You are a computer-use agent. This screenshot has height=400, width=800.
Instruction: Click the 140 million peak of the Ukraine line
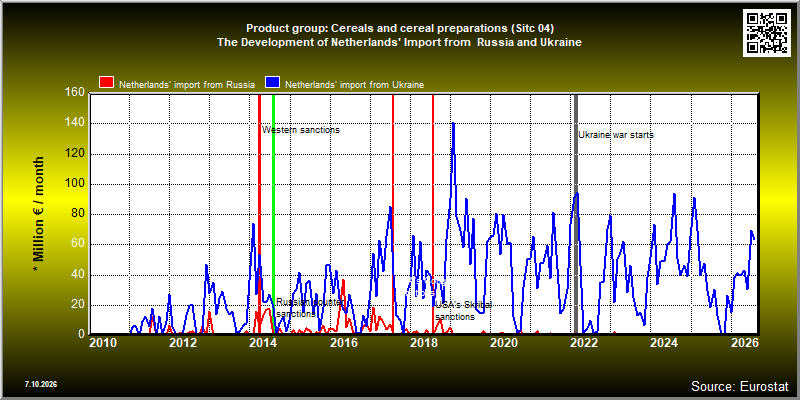pyautogui.click(x=453, y=123)
